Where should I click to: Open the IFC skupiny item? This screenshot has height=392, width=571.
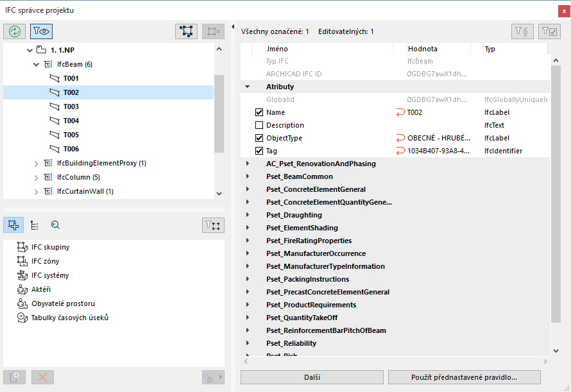(x=50, y=247)
